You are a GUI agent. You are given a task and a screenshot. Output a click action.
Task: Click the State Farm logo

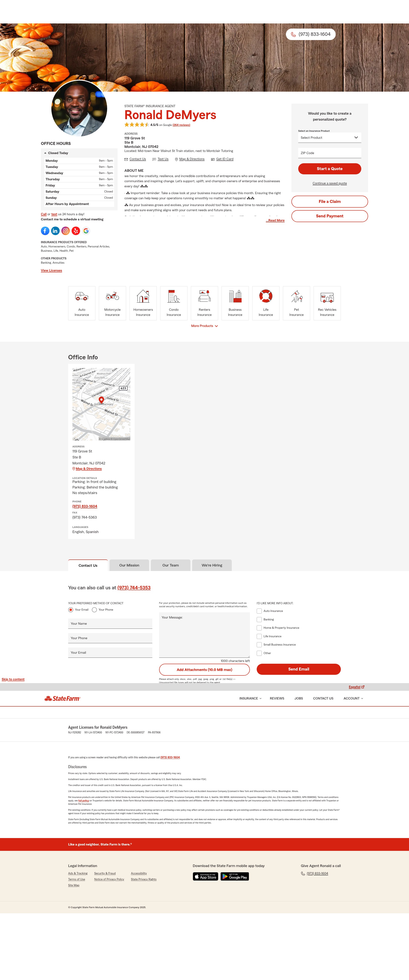point(62,698)
